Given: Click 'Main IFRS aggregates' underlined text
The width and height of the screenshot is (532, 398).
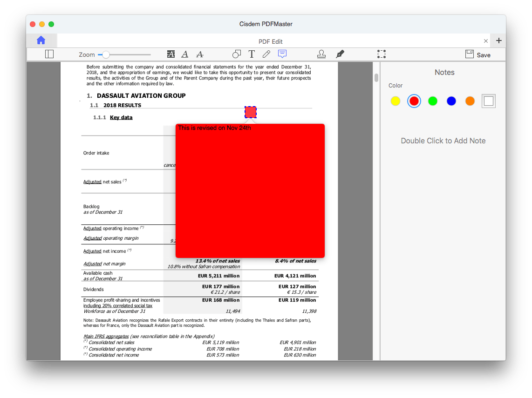Looking at the screenshot, I should [106, 336].
